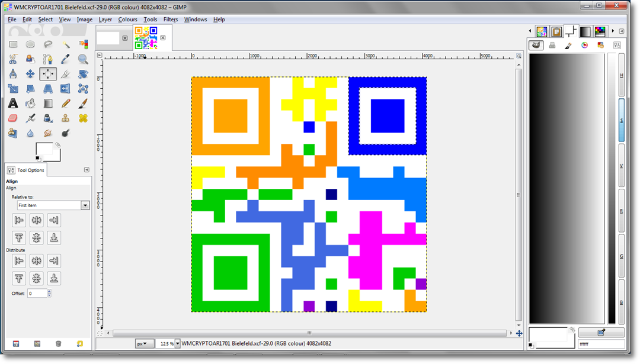640x364 pixels.
Task: Open the Colours menu
Action: tap(128, 19)
